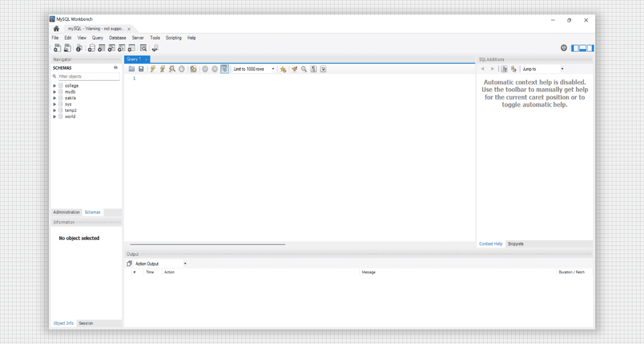Switch to the Snippets tab
644x344 pixels.
(x=516, y=244)
